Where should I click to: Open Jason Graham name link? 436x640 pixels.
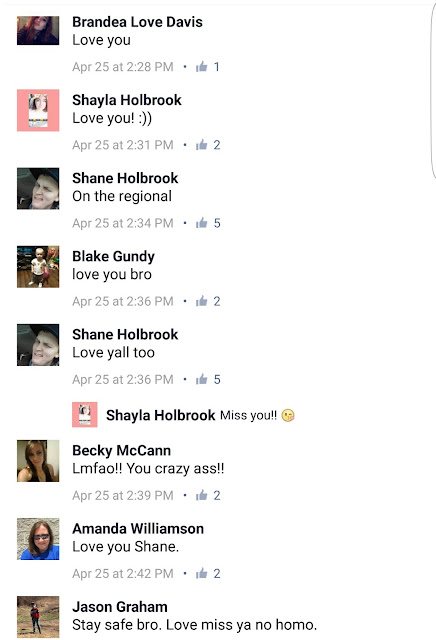tap(120, 607)
